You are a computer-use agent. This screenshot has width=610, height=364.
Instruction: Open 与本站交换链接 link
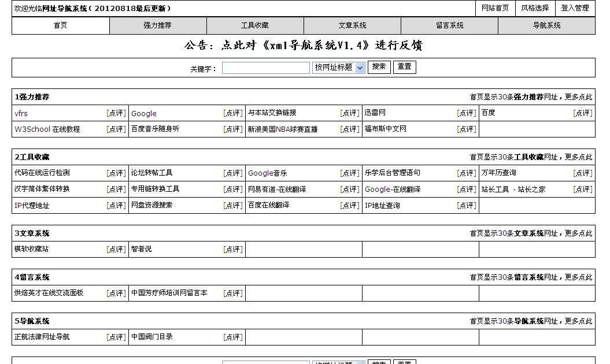(x=272, y=113)
